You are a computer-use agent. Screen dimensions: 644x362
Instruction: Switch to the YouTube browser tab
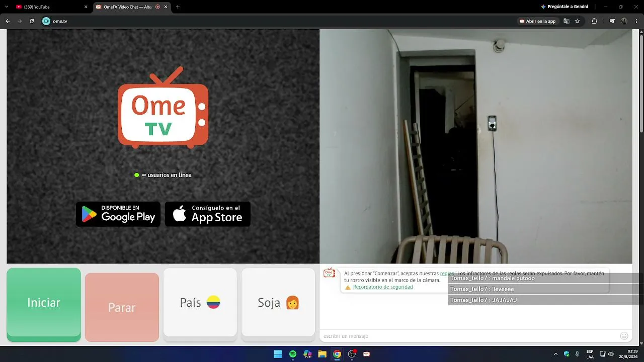(x=50, y=7)
